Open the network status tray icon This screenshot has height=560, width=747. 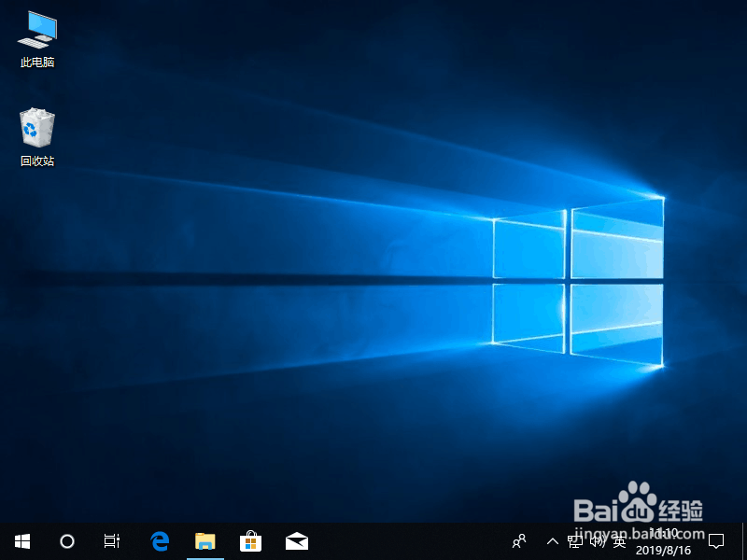[575, 541]
